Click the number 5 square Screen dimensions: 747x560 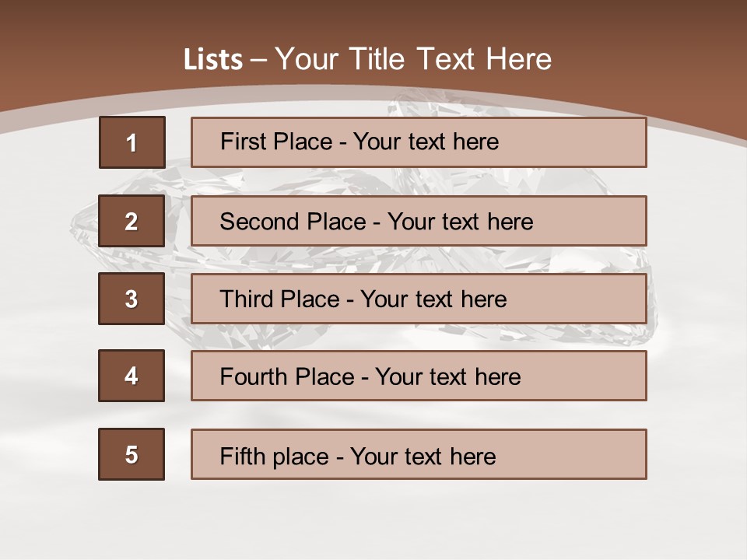132,454
